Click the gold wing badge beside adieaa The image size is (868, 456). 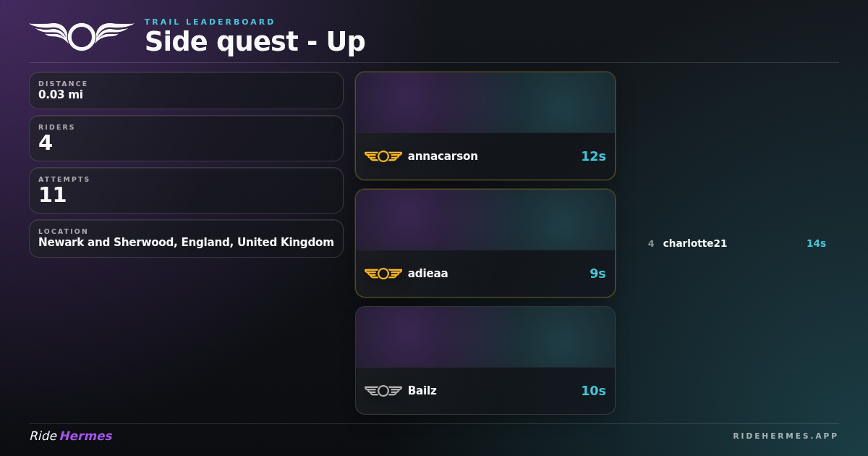(383, 274)
